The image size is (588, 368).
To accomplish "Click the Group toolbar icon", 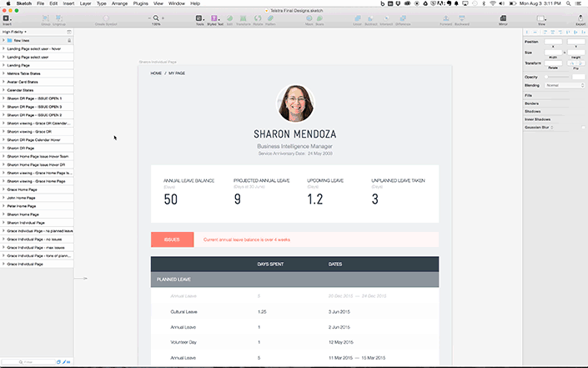I will [x=45, y=18].
